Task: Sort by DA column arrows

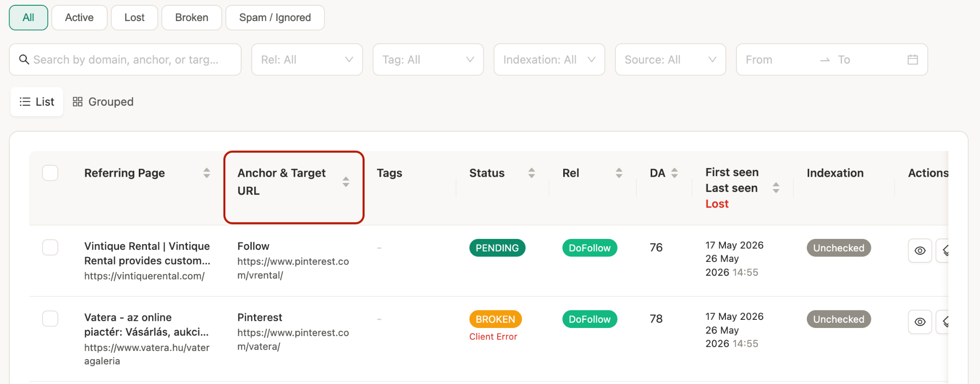Action: tap(675, 173)
